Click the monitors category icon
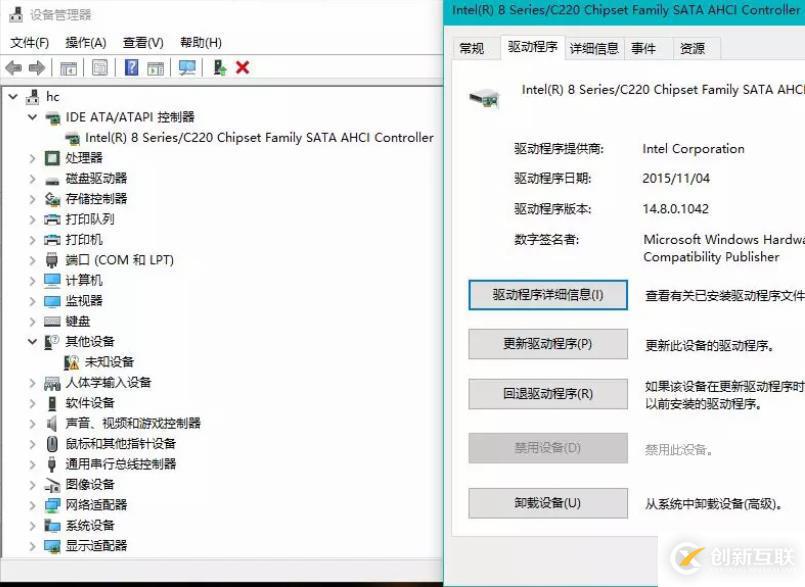The width and height of the screenshot is (805, 587). pos(52,301)
